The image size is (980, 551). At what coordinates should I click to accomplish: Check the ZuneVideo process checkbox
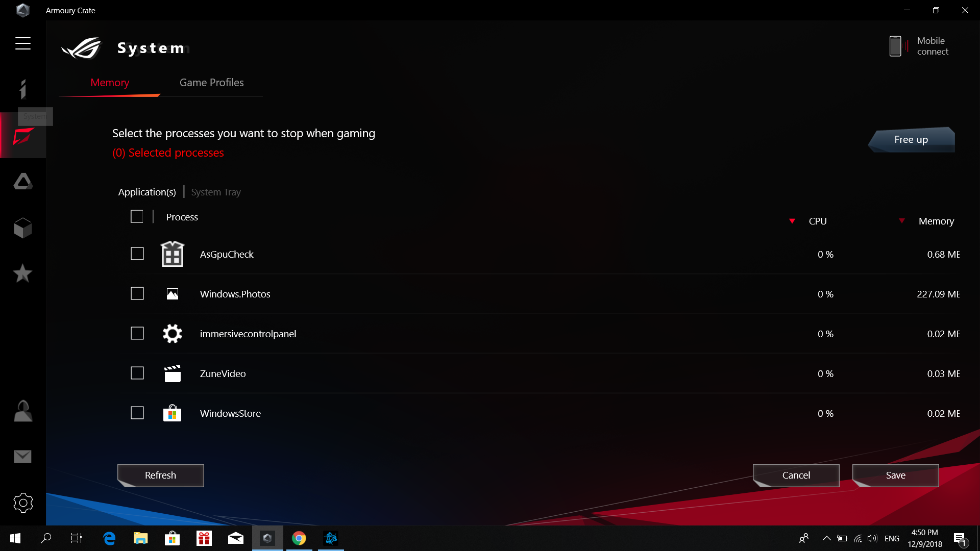(x=137, y=373)
